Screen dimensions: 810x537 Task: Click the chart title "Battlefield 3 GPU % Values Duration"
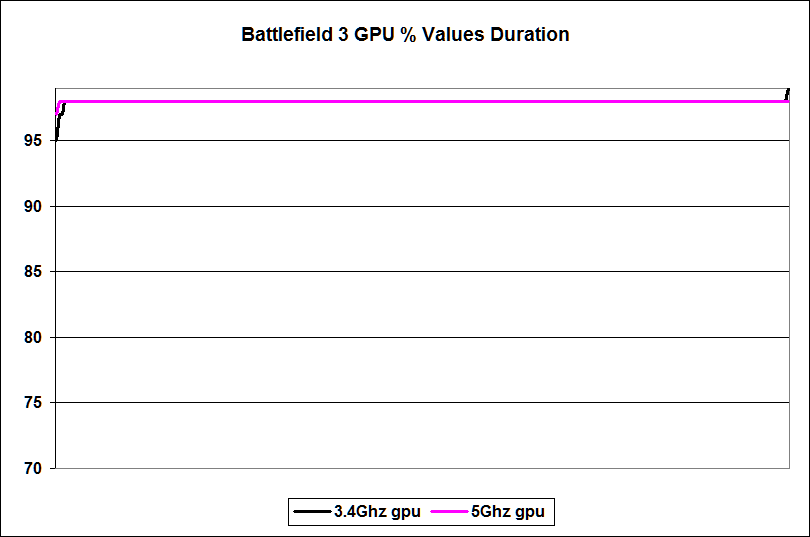[x=405, y=35]
